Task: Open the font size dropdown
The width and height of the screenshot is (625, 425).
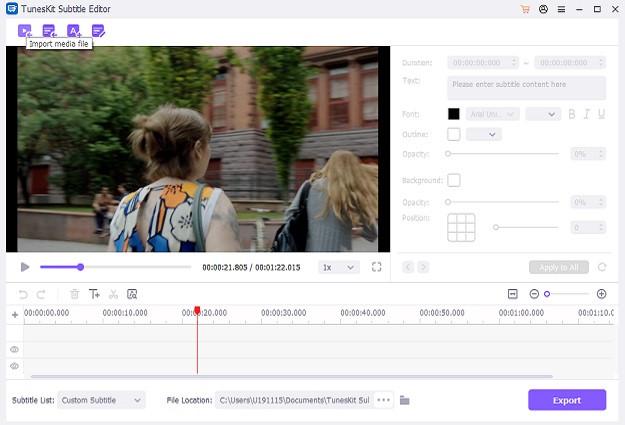Action: [543, 114]
